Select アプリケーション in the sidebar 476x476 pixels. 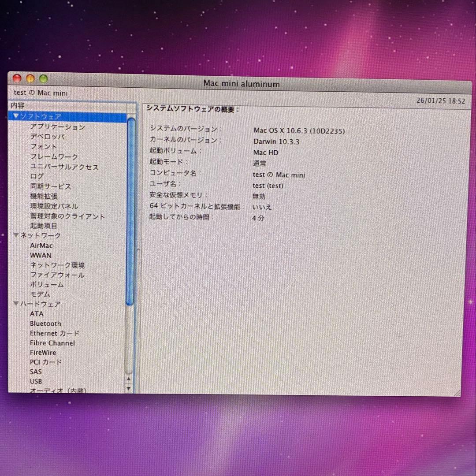(57, 127)
